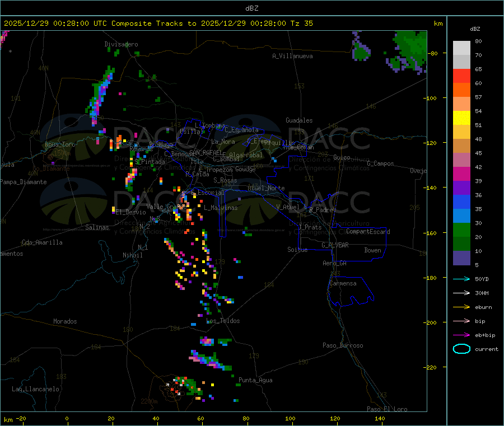The width and height of the screenshot is (504, 426).
Task: Click the A_Villanueva map label
Action: pos(292,56)
